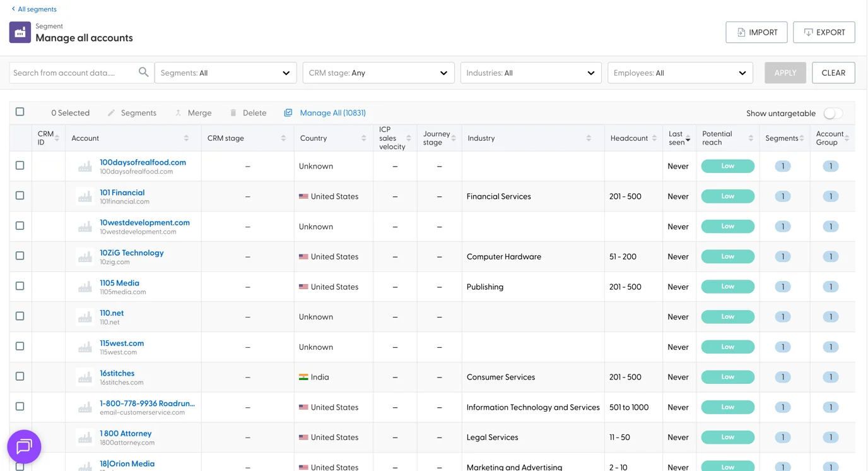Open the Industries filter dropdown
Screen dimensions: 868x471
coord(531,73)
